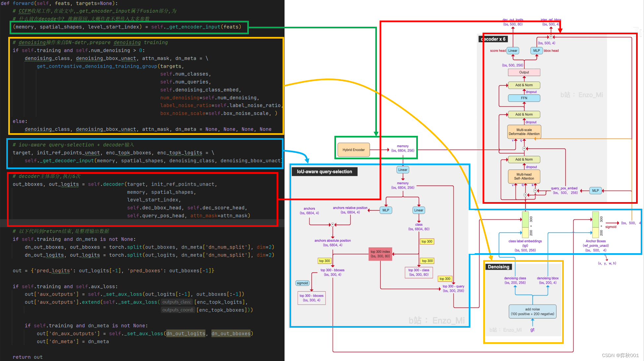
Task: Click Add & Norm block above Multi-head Self-Attention
Action: pos(524,160)
